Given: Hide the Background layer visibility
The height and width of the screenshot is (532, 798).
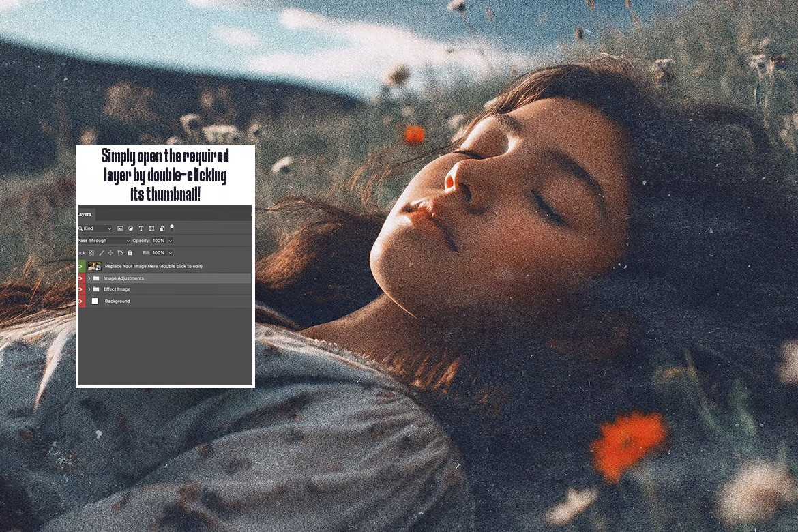Looking at the screenshot, I should point(78,301).
